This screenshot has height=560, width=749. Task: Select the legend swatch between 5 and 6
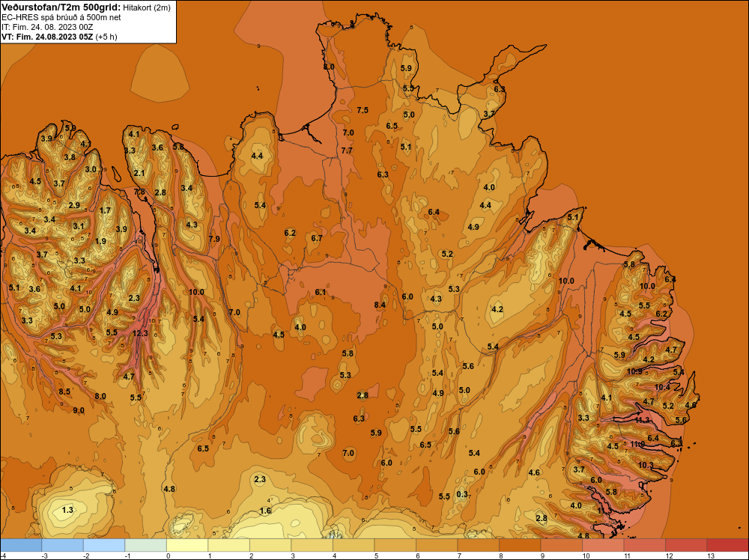pos(395,545)
